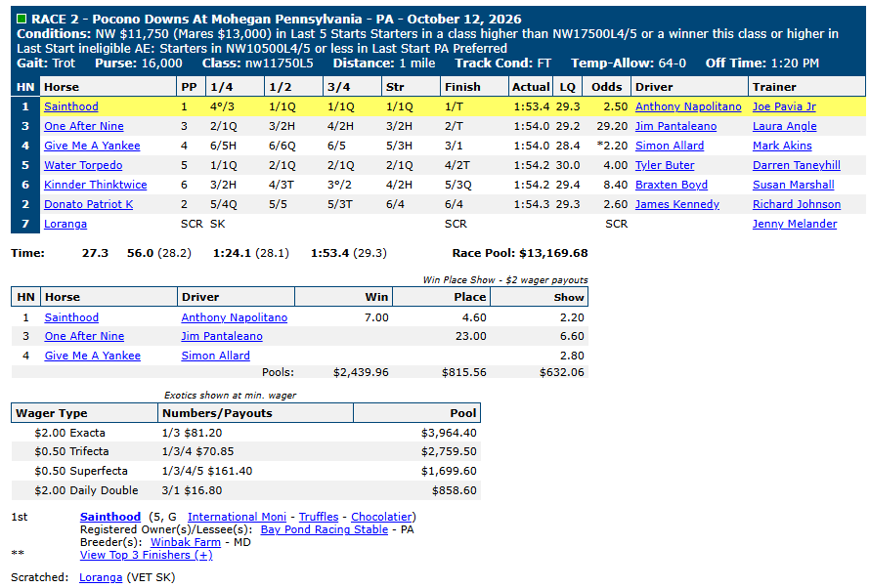Select the *2.20 favorite odds value
The width and height of the screenshot is (870, 588).
tap(612, 146)
